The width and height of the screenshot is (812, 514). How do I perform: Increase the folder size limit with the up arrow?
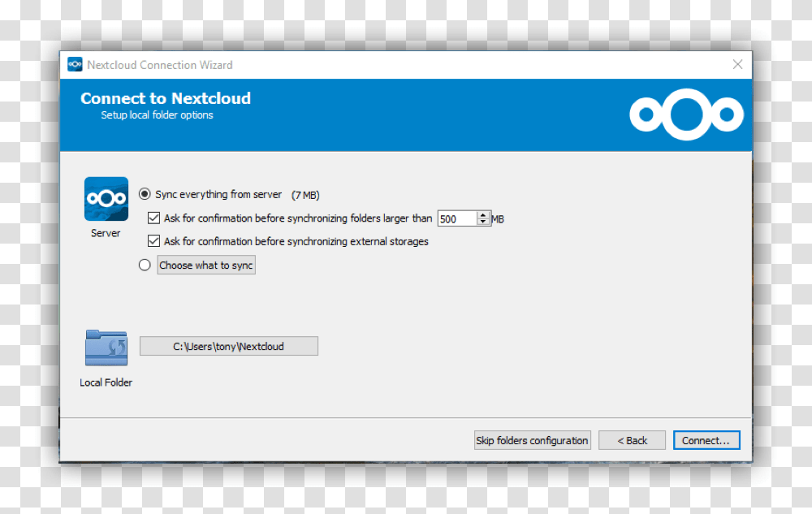coord(483,215)
